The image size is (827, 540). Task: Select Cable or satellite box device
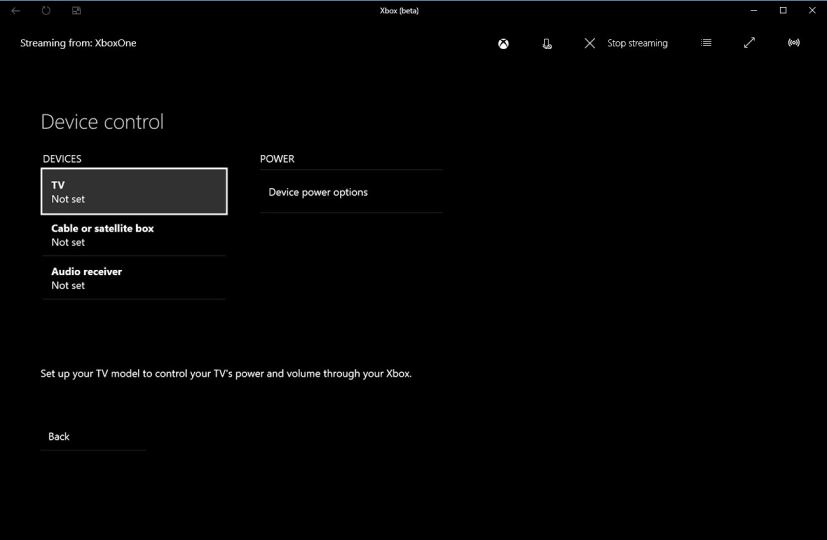coord(134,235)
